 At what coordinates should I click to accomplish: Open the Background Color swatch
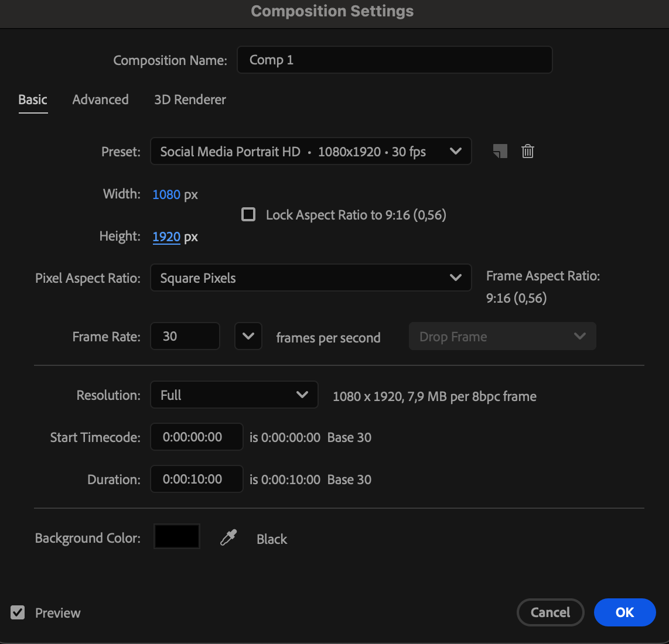pos(177,536)
